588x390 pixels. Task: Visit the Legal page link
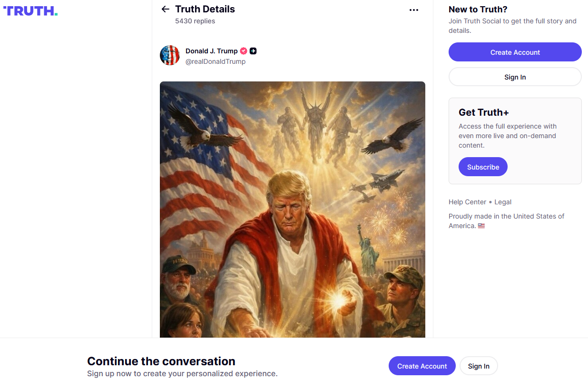click(503, 202)
